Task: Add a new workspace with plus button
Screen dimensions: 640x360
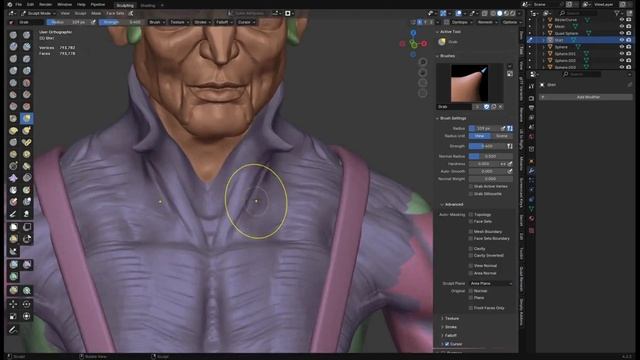Action: coord(162,5)
